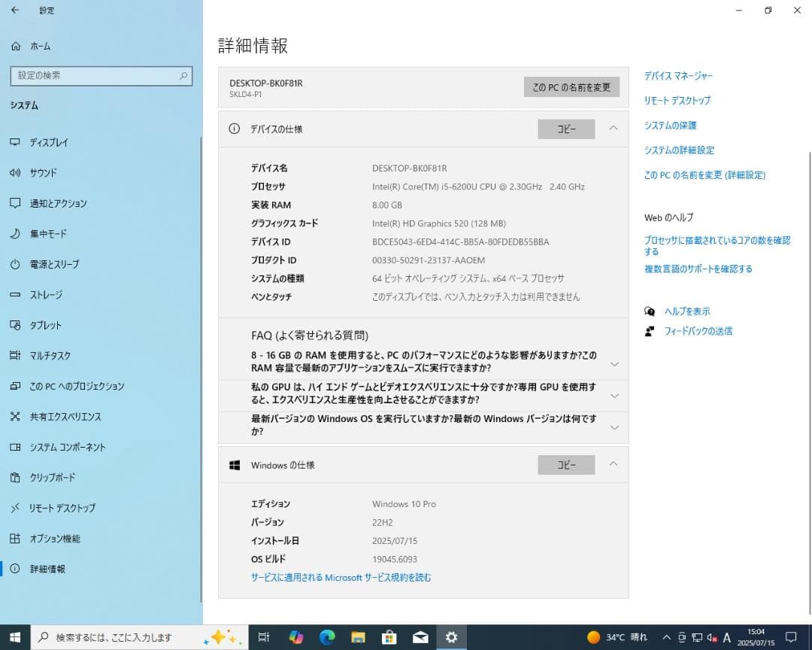Expand the RAM performance FAQ entry
Screen dimensions: 812x650
(614, 363)
